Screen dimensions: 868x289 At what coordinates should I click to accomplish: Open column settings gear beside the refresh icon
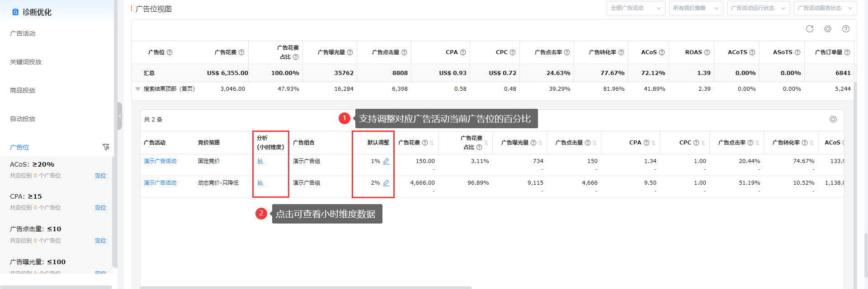[x=827, y=29]
